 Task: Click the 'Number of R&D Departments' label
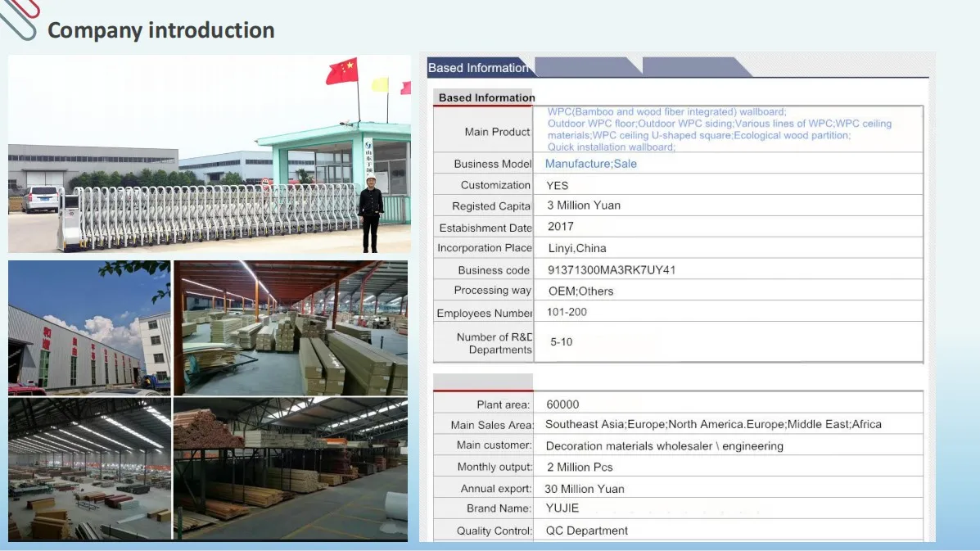[x=495, y=343]
